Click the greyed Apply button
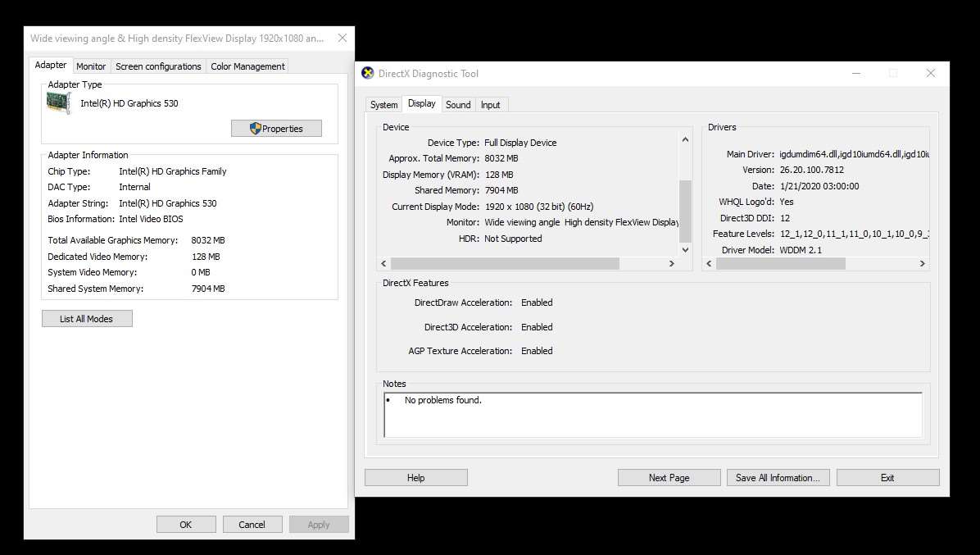The height and width of the screenshot is (555, 980). (x=319, y=525)
